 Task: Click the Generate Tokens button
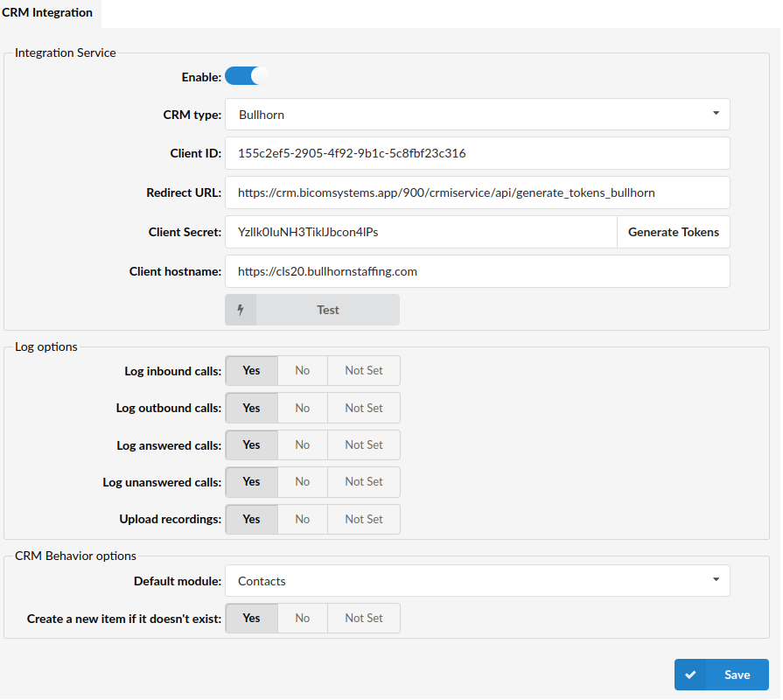pos(674,232)
